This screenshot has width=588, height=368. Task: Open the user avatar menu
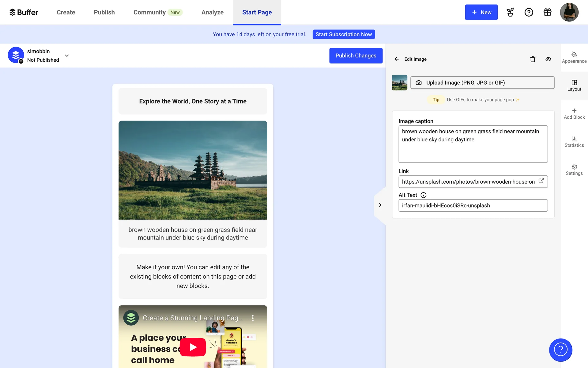tap(569, 12)
